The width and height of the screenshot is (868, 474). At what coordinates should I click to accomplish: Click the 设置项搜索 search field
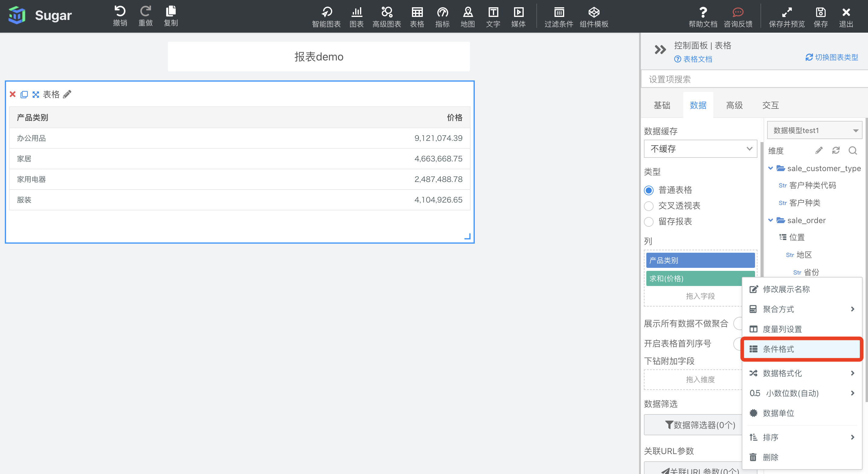pyautogui.click(x=754, y=79)
